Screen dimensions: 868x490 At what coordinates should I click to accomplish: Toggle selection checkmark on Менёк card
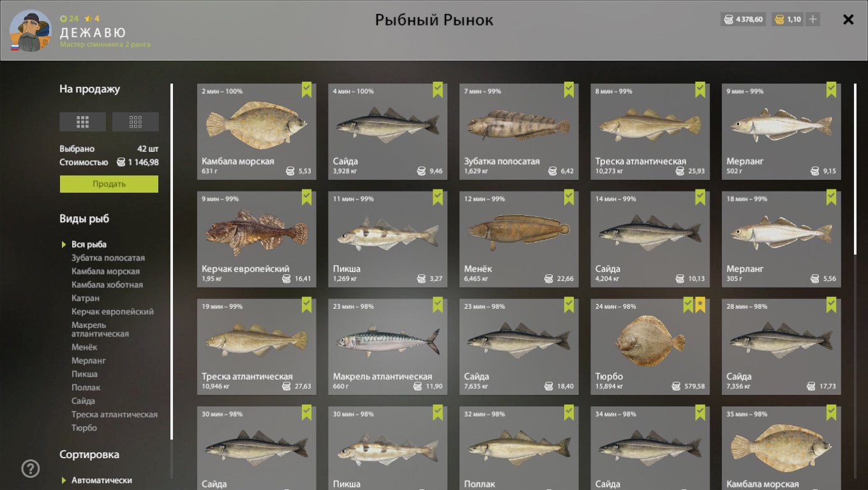click(569, 197)
